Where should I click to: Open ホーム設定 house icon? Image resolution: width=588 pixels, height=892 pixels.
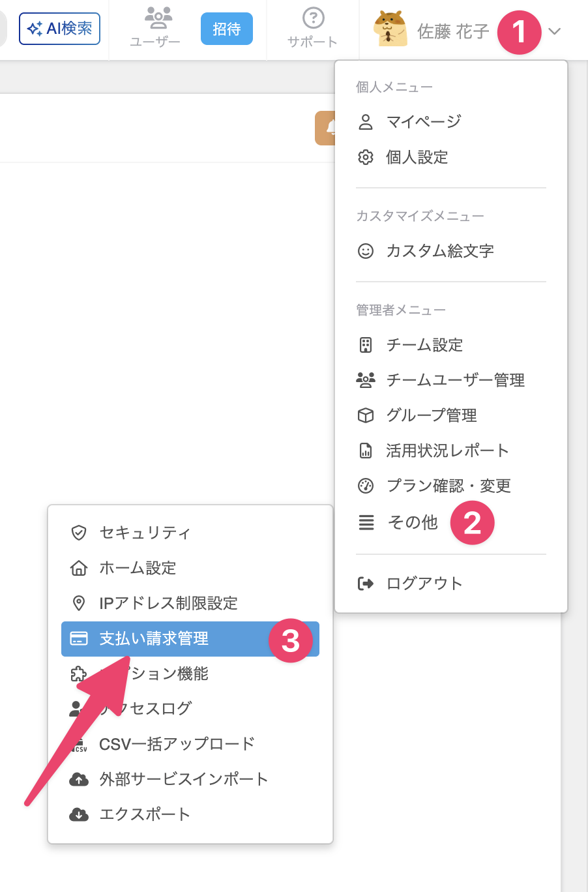coord(79,568)
